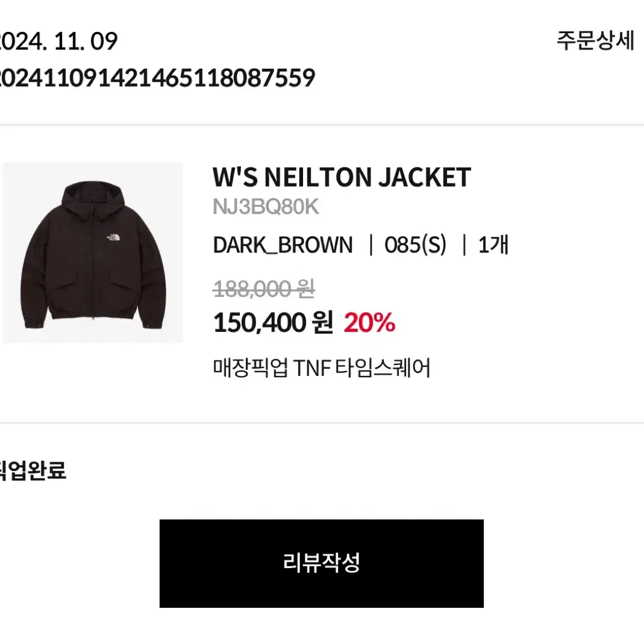The image size is (644, 644).
Task: Select the DARK_BROWN color option text
Action: point(283,245)
